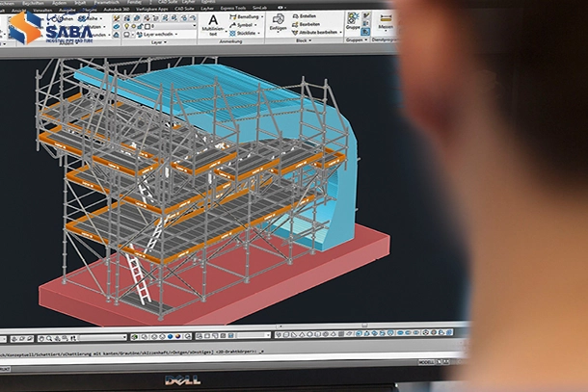Expand the Anmerkung panel title
588x392 pixels.
click(230, 41)
